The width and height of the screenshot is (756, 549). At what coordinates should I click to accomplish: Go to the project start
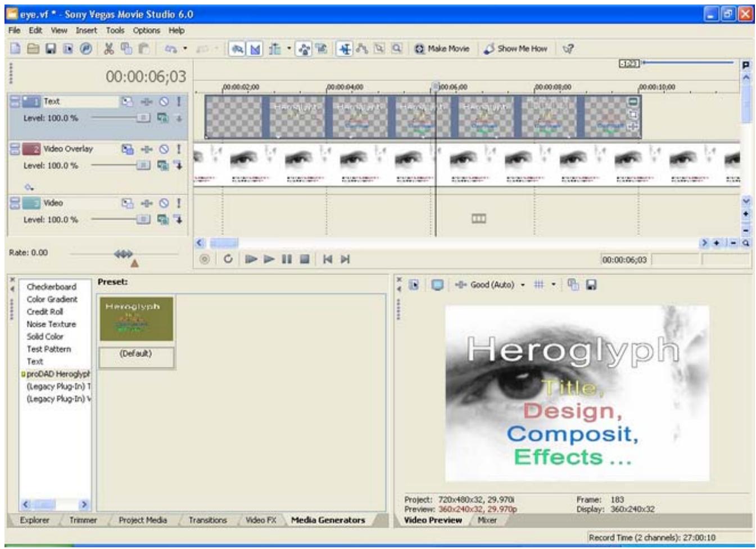pyautogui.click(x=328, y=259)
